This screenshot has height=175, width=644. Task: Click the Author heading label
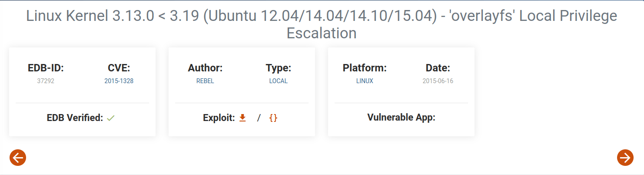click(x=205, y=68)
